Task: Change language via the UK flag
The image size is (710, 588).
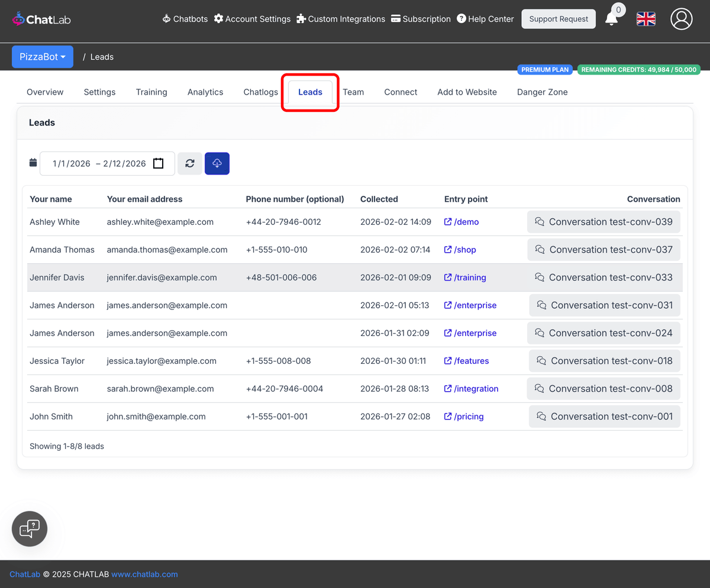Action: [646, 18]
